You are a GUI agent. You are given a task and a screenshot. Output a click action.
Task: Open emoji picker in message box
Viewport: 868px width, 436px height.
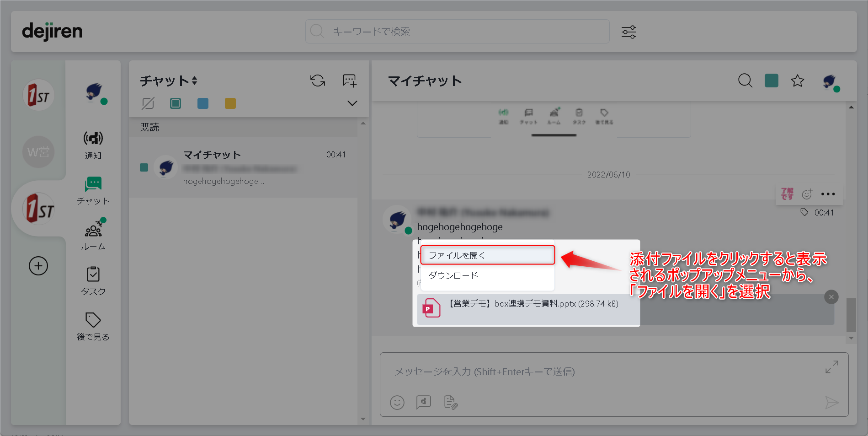[397, 403]
